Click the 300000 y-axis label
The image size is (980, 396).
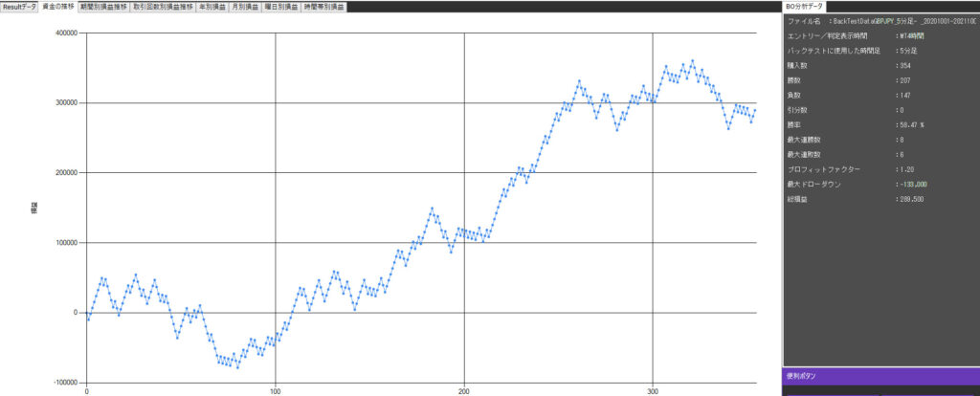click(65, 103)
